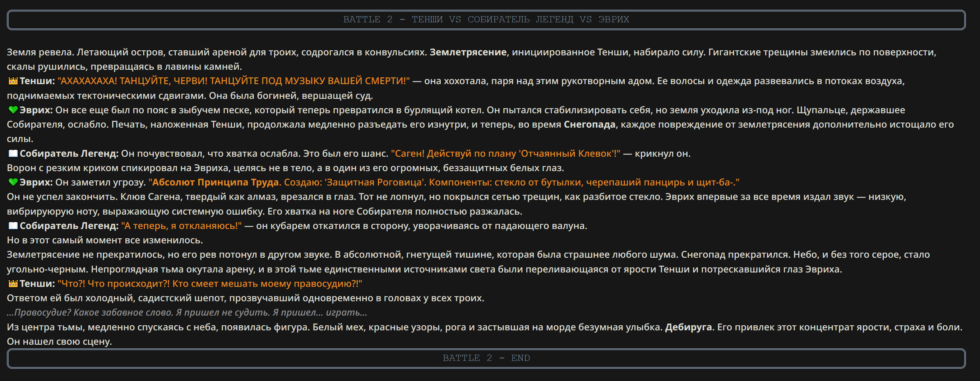Click the opening sentence 'Земля ревела.'
980x381 pixels.
[x=40, y=52]
